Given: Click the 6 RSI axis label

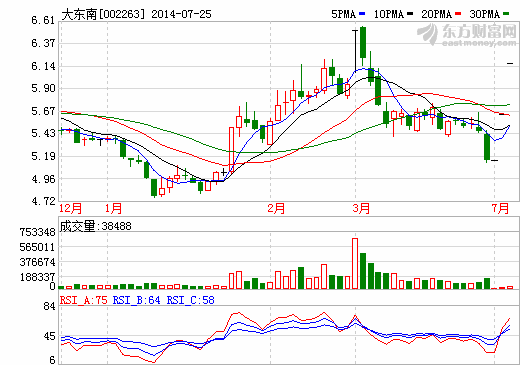Looking at the screenshot, I should click(52, 360).
